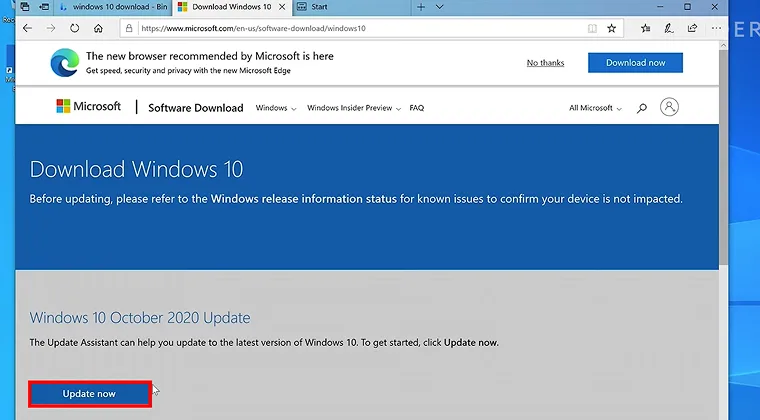The width and height of the screenshot is (760, 420).
Task: Click the Windows 10 October 2020 Update heading
Action: [x=140, y=318]
